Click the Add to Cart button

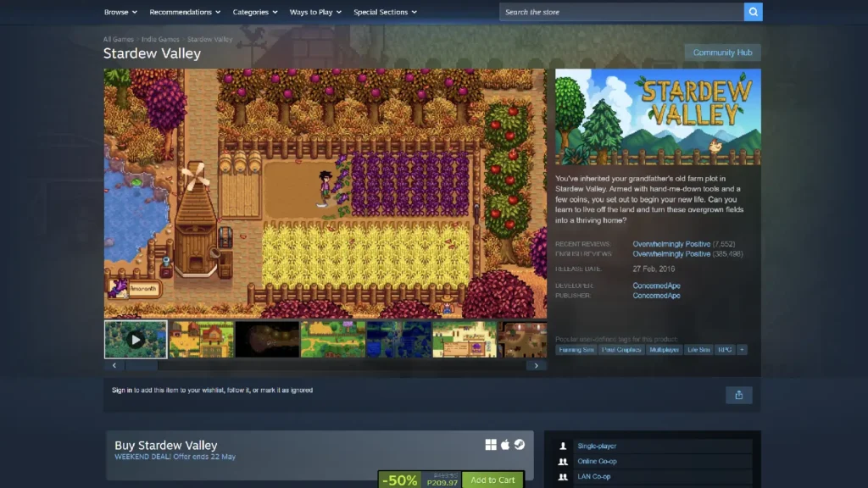tap(492, 480)
